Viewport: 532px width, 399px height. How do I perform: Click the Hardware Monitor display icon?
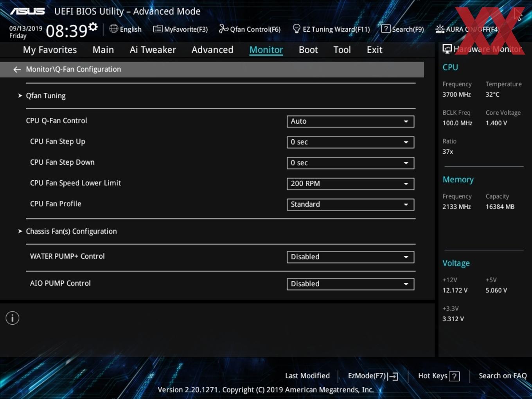coord(447,49)
